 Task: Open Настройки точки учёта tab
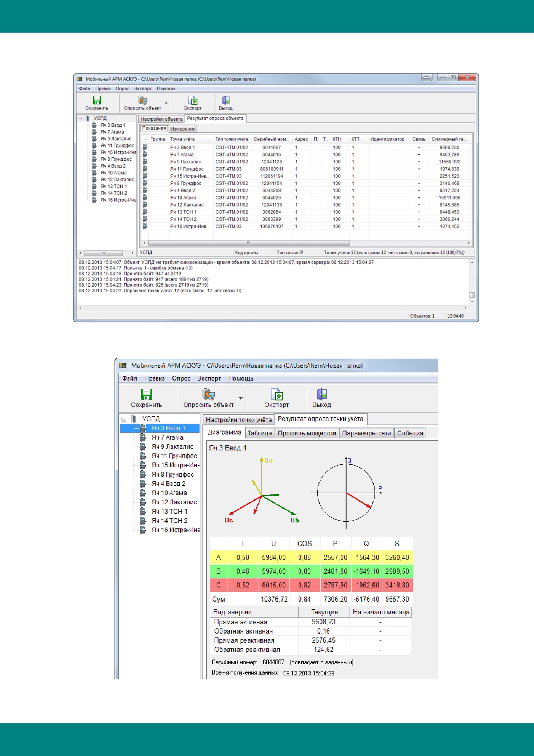(x=239, y=420)
